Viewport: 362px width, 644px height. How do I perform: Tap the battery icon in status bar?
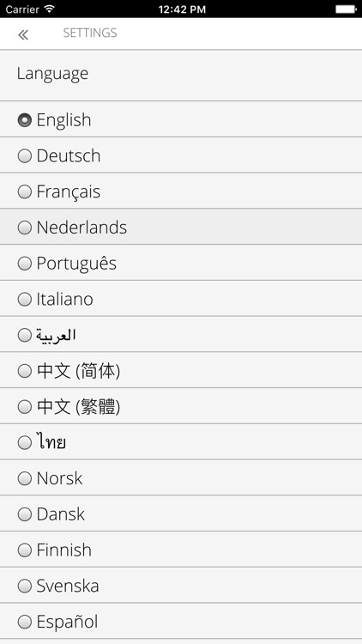tap(346, 9)
